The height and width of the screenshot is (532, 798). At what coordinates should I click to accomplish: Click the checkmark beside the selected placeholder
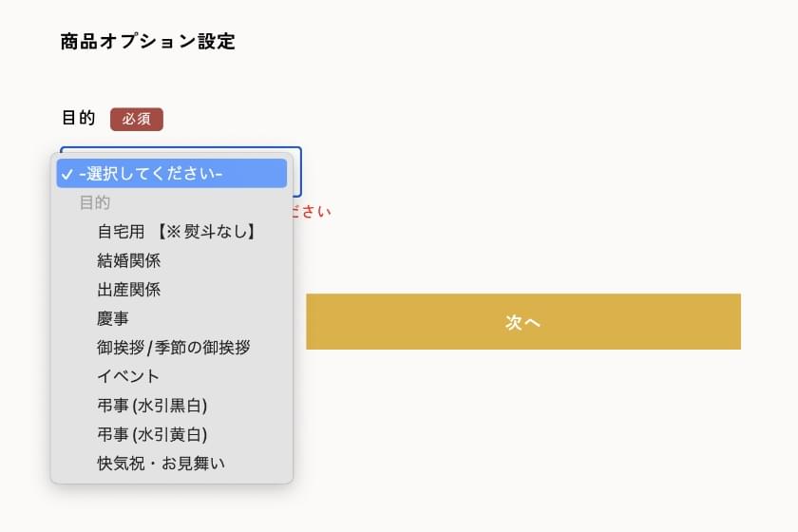click(66, 174)
